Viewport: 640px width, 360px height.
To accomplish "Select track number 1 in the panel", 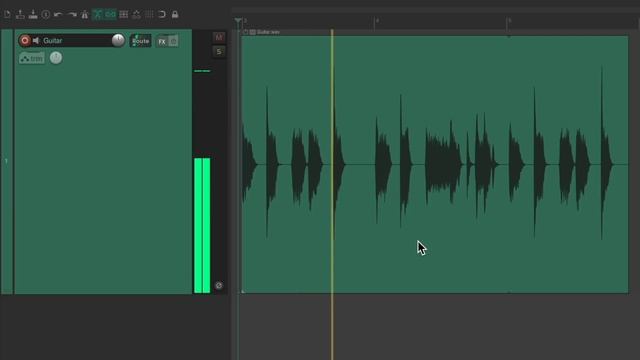I will tap(6, 161).
